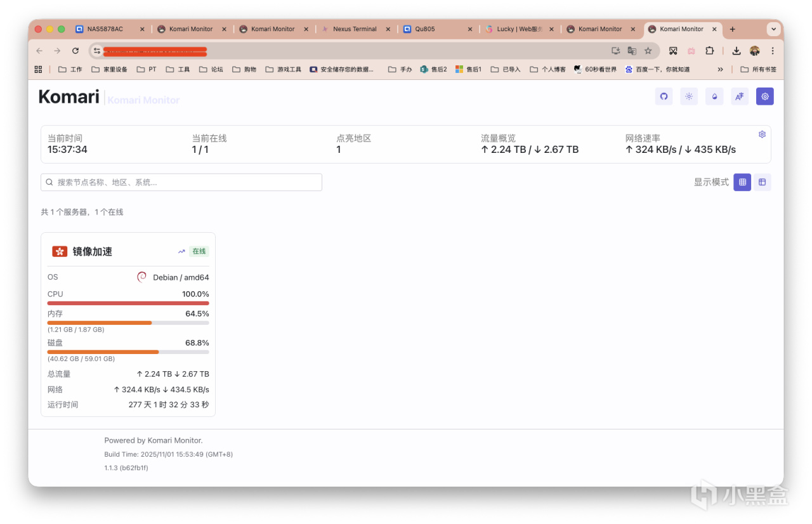Switch to the Lucky Web服务 tab
812x524 pixels.
pos(518,29)
